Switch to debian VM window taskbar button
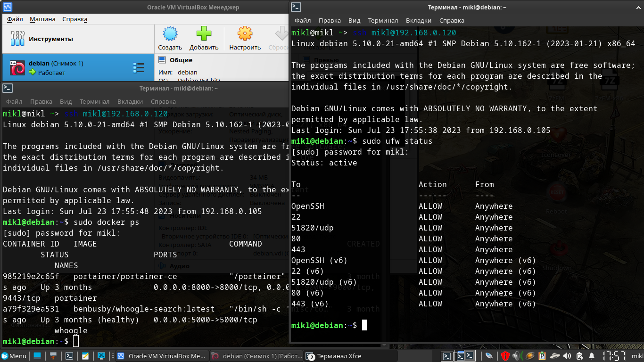 click(x=256, y=356)
